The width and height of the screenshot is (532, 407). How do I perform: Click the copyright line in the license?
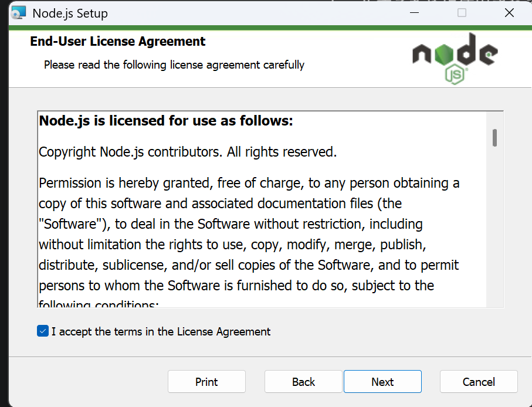click(x=188, y=152)
